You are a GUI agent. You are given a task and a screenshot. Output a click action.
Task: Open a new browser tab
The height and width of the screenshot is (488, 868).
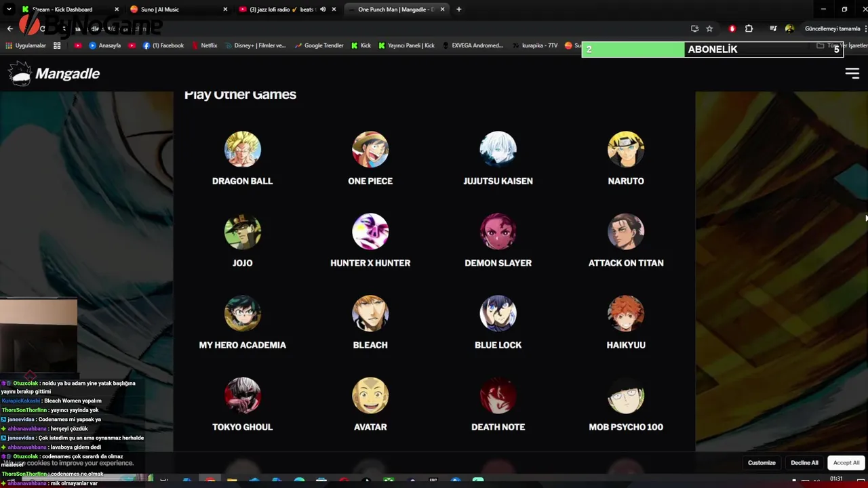459,9
